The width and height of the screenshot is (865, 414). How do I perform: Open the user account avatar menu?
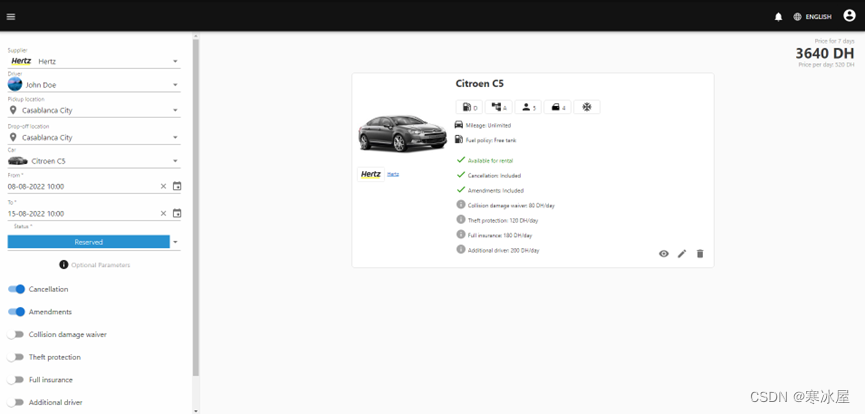[x=849, y=15]
